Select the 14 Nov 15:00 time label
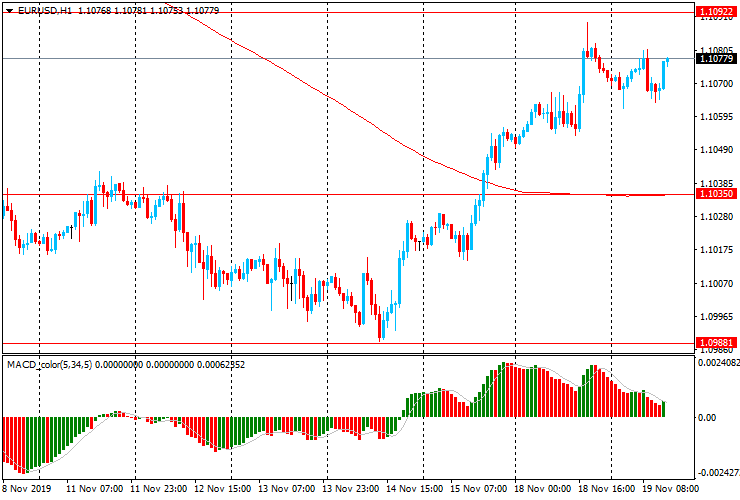This screenshot has width=740, height=500. coord(415,488)
